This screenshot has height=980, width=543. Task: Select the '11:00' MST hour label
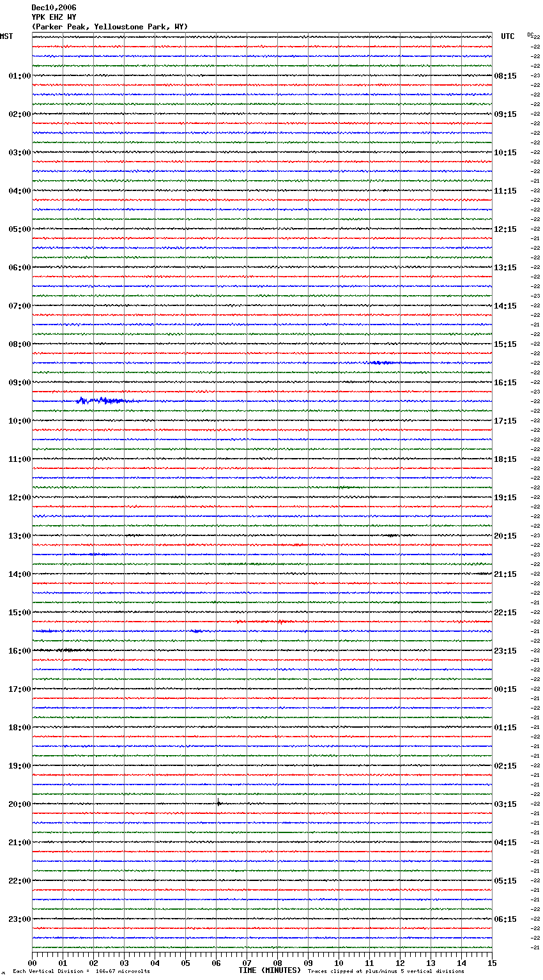(20, 459)
